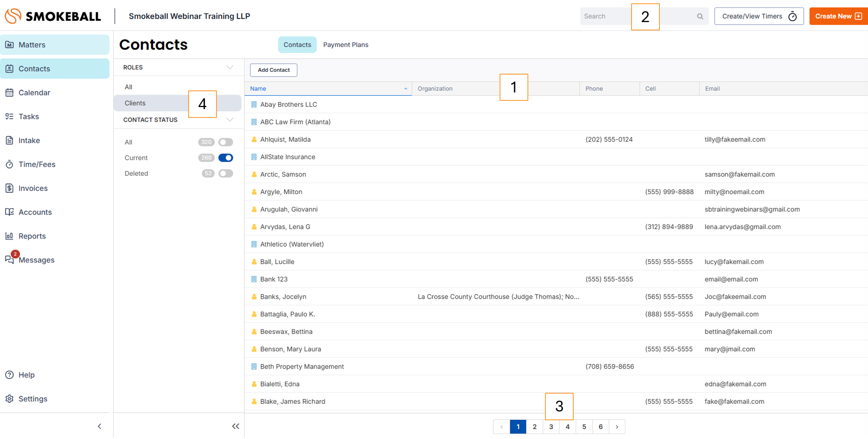Screen dimensions: 868x439
Task: Collapse the Roles section chevron
Action: click(230, 67)
